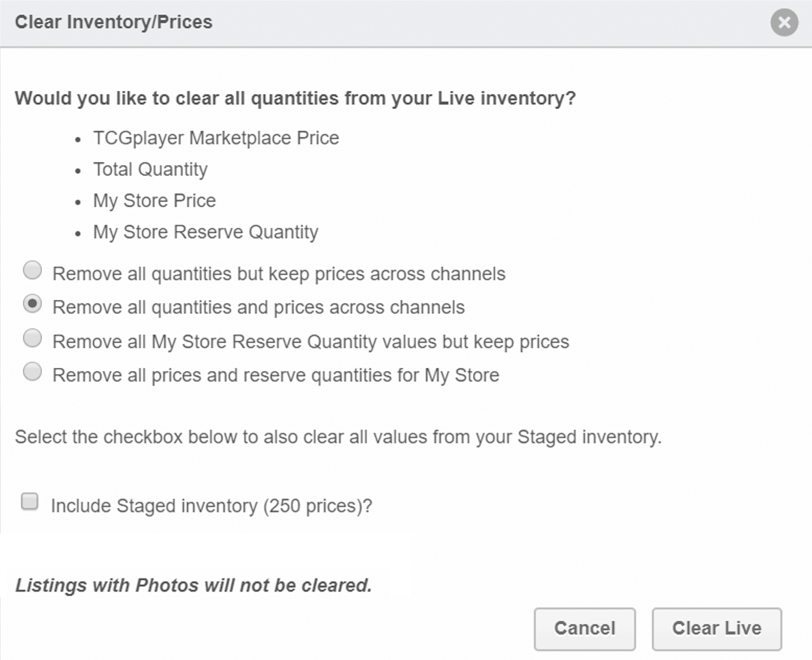
Task: Close the Clear Inventory/Prices dialog with X icon
Action: (784, 22)
